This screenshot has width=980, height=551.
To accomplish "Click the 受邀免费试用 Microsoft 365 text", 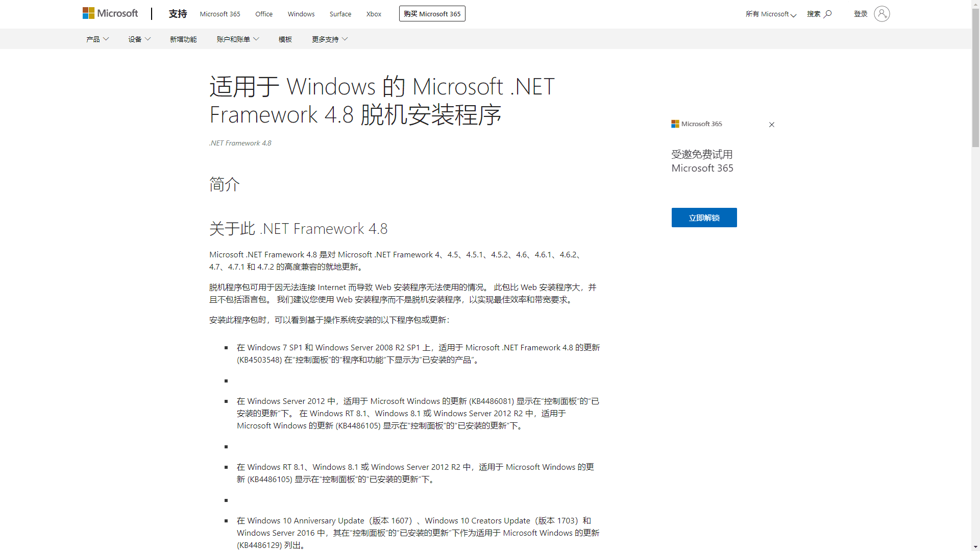I will tap(702, 161).
